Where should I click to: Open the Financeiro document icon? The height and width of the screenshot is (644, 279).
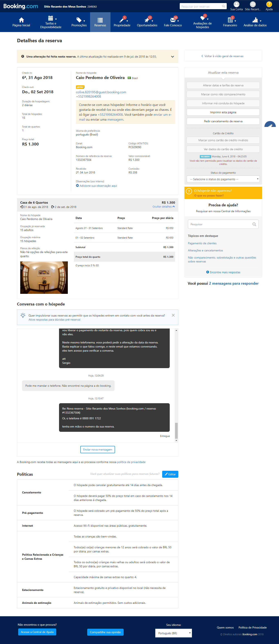point(230,20)
